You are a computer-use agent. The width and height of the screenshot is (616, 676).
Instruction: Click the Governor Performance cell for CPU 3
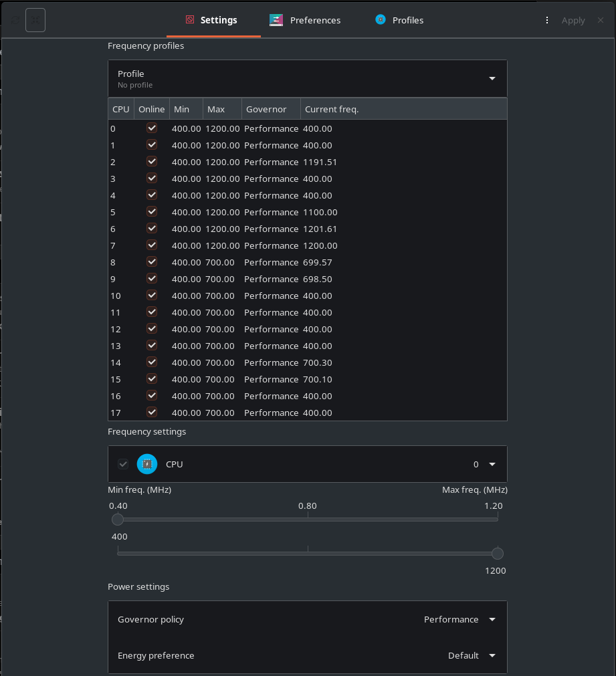(x=272, y=179)
